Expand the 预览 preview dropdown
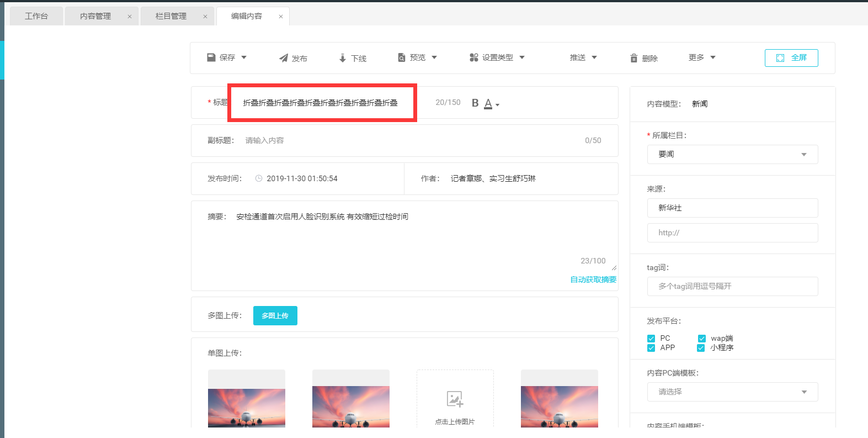The height and width of the screenshot is (438, 868). (418, 57)
